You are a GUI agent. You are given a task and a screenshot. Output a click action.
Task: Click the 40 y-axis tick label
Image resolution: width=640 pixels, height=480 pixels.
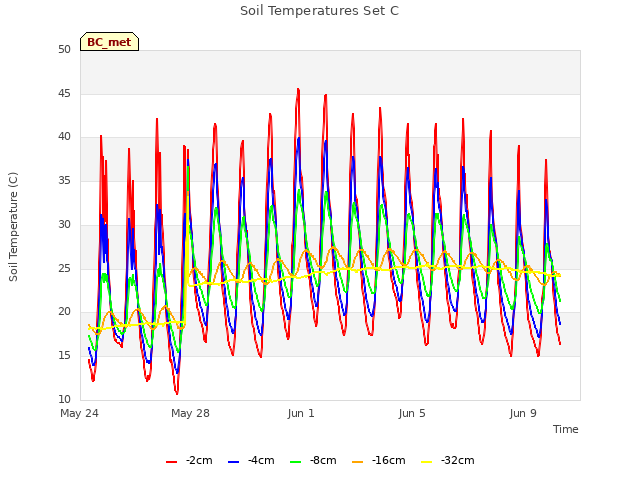click(x=64, y=137)
